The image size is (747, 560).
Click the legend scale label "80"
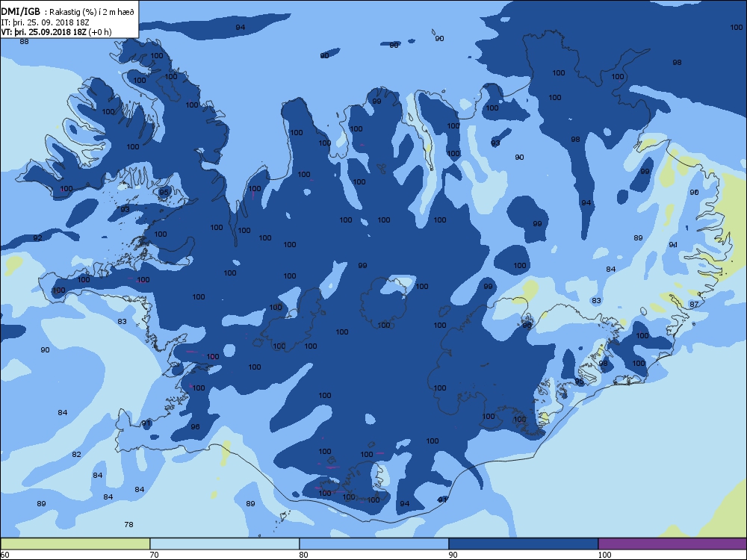tap(303, 555)
